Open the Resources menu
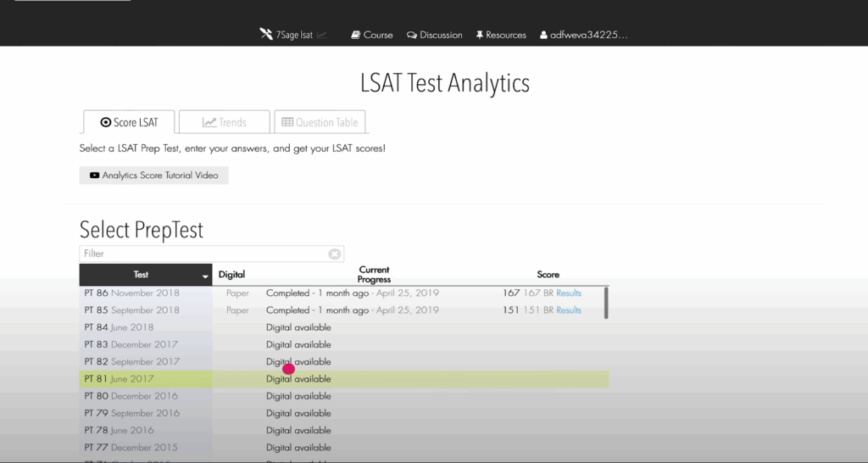This screenshot has width=868, height=463. point(501,35)
